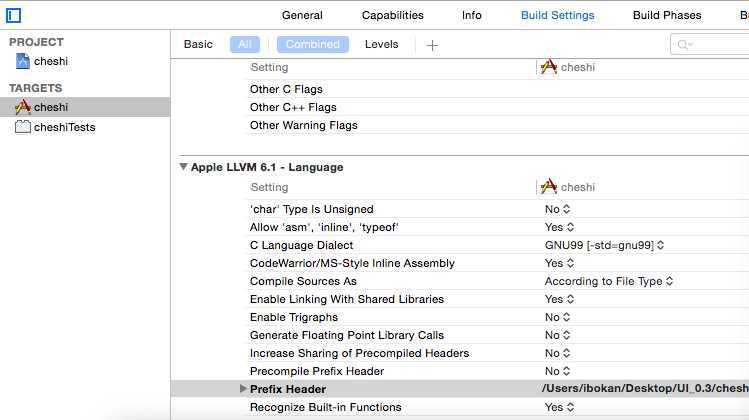Screen dimensions: 749x420
Task: Select the Recognize Built-in Functions setting name
Action: click(326, 407)
